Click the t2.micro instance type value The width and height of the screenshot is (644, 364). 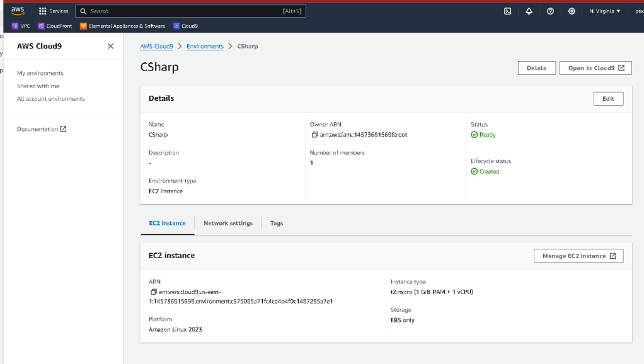(x=432, y=292)
